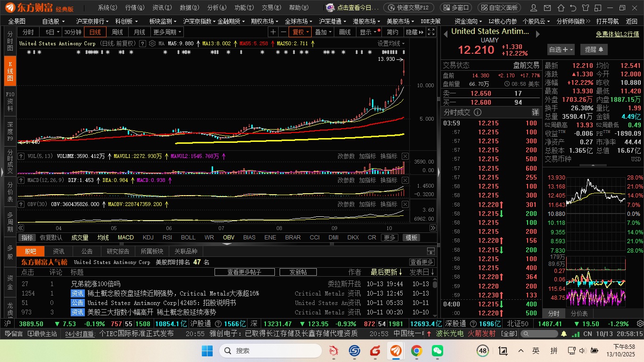Open post titled 兄弟能涨100倍吗
This screenshot has width=644, height=362.
click(95, 284)
